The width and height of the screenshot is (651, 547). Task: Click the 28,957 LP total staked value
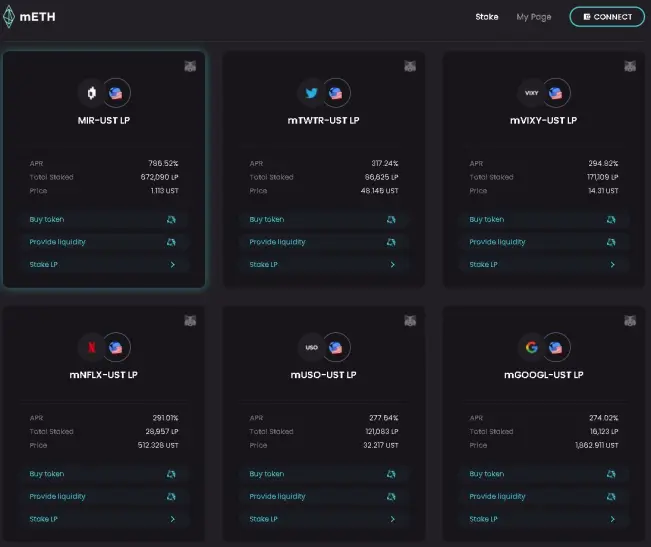tap(162, 431)
